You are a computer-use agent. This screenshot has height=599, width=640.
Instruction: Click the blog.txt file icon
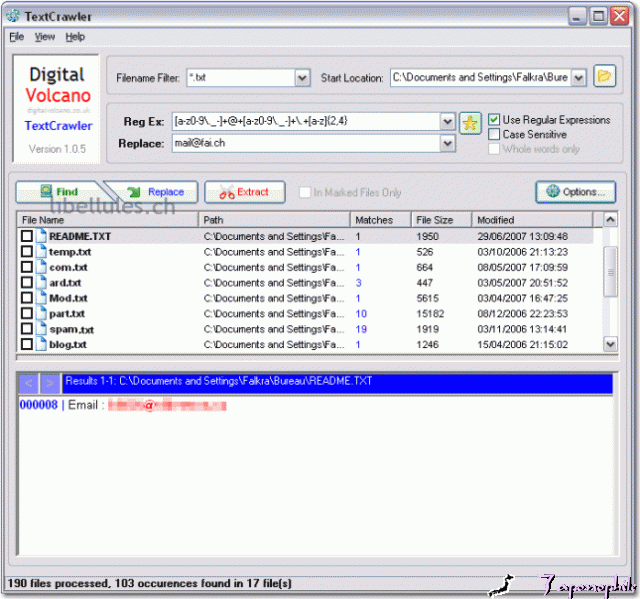tap(41, 344)
